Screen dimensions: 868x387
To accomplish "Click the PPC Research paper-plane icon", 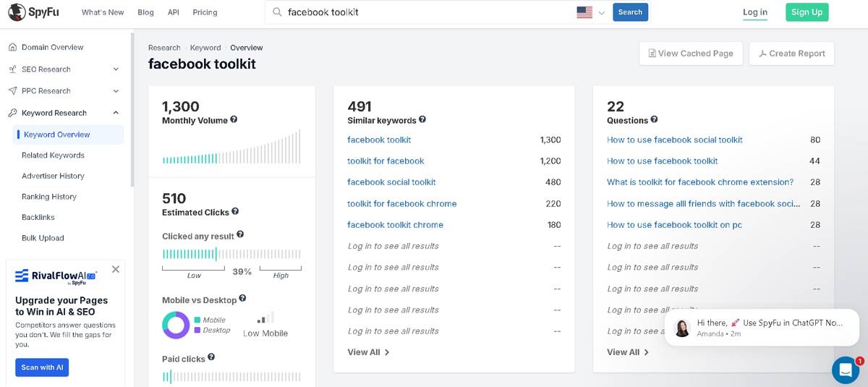I will (x=12, y=91).
